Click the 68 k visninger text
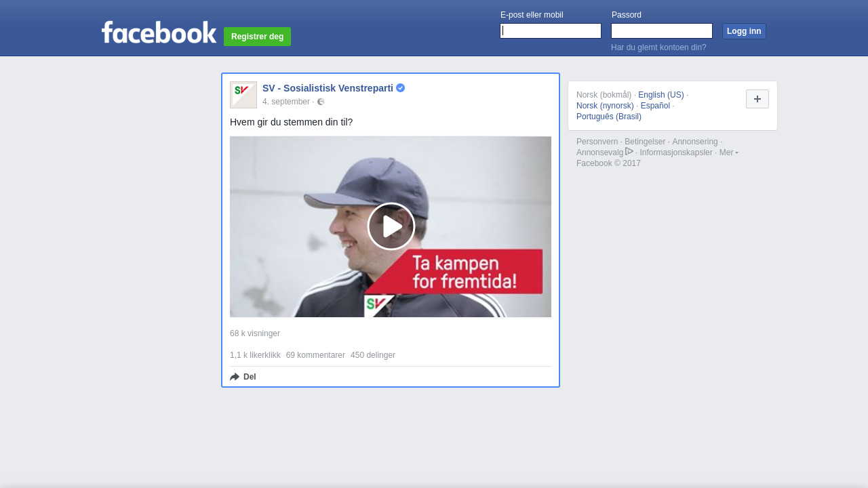The width and height of the screenshot is (868, 488). [255, 333]
